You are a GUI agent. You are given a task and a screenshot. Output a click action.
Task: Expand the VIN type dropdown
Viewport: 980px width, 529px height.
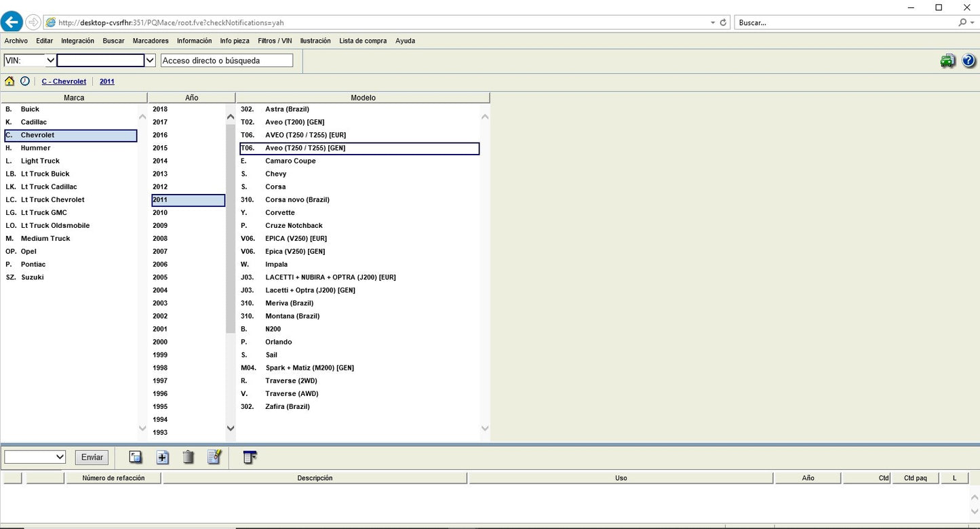tap(50, 60)
